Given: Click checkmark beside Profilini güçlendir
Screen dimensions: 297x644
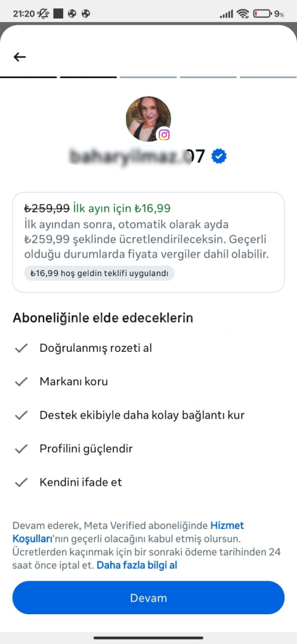Looking at the screenshot, I should [21, 449].
